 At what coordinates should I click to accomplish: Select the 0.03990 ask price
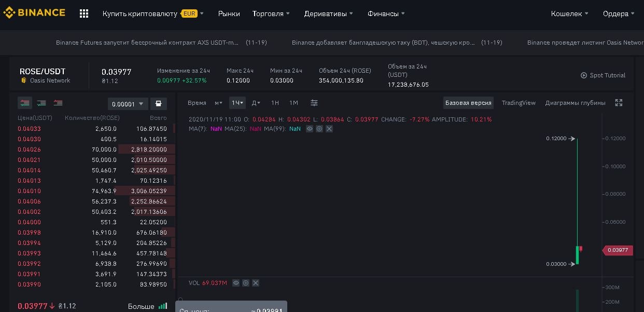point(29,284)
